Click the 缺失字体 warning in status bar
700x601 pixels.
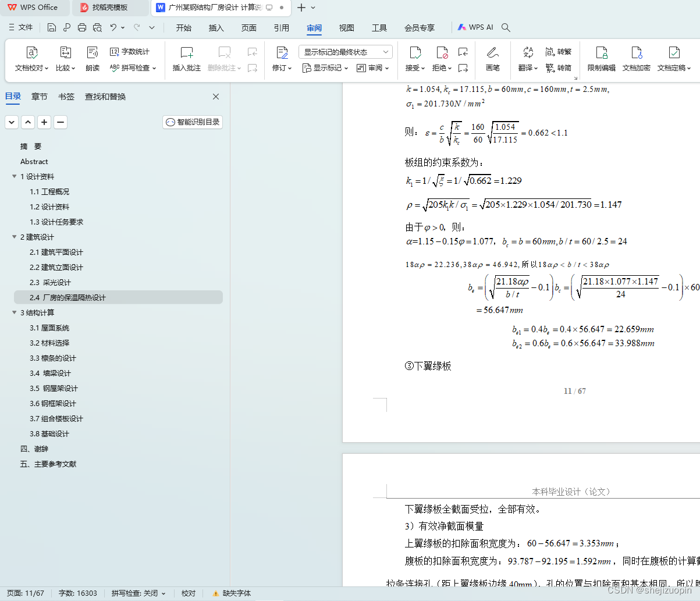pyautogui.click(x=232, y=593)
